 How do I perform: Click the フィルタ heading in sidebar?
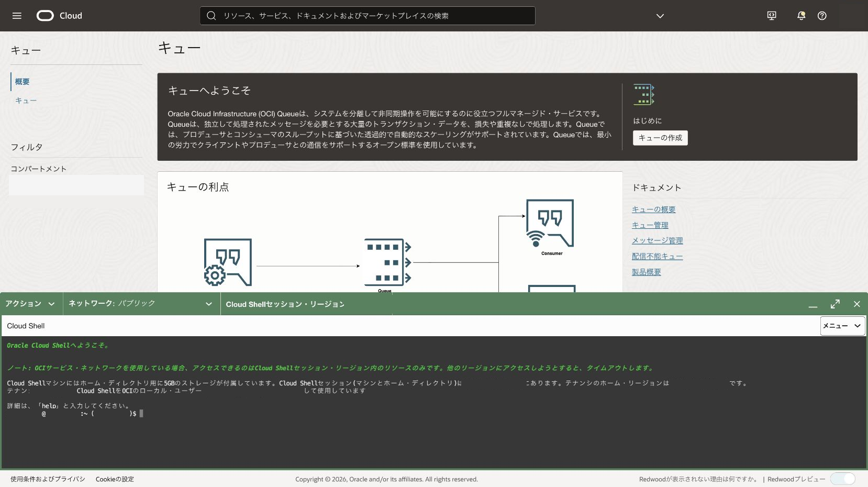click(27, 147)
